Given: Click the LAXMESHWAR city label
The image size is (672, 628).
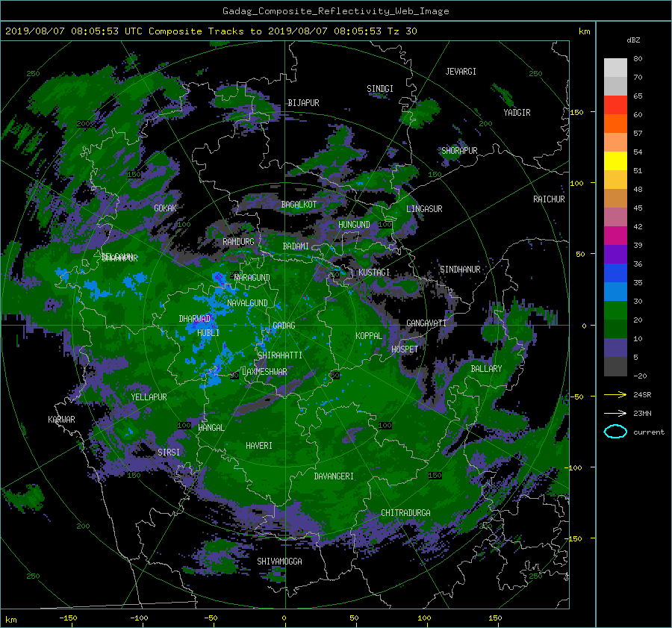Looking at the screenshot, I should point(264,372).
